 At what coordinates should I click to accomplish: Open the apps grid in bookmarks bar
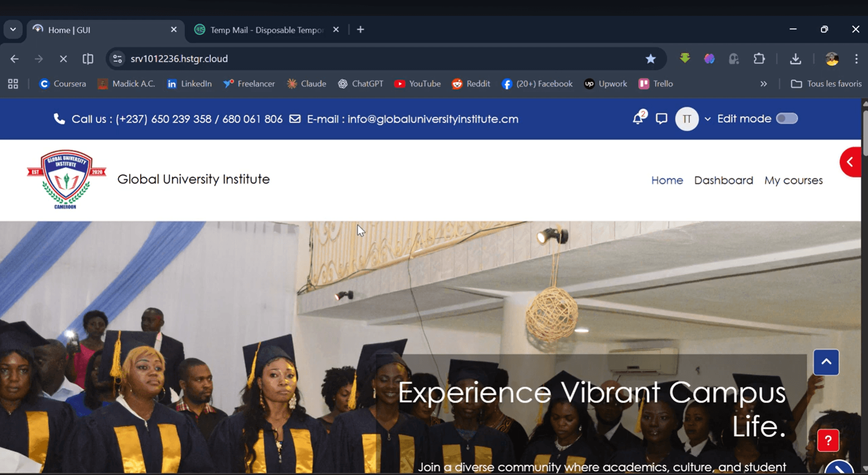tap(13, 84)
